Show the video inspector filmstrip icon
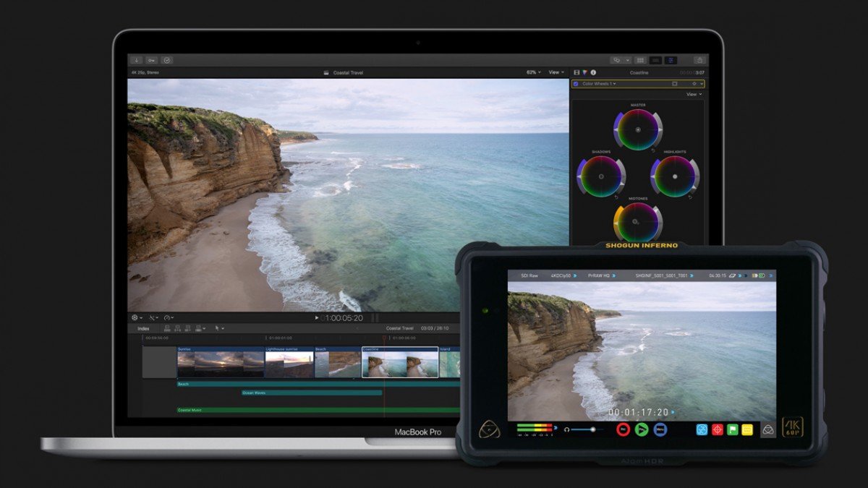Image resolution: width=868 pixels, height=488 pixels. (x=576, y=72)
